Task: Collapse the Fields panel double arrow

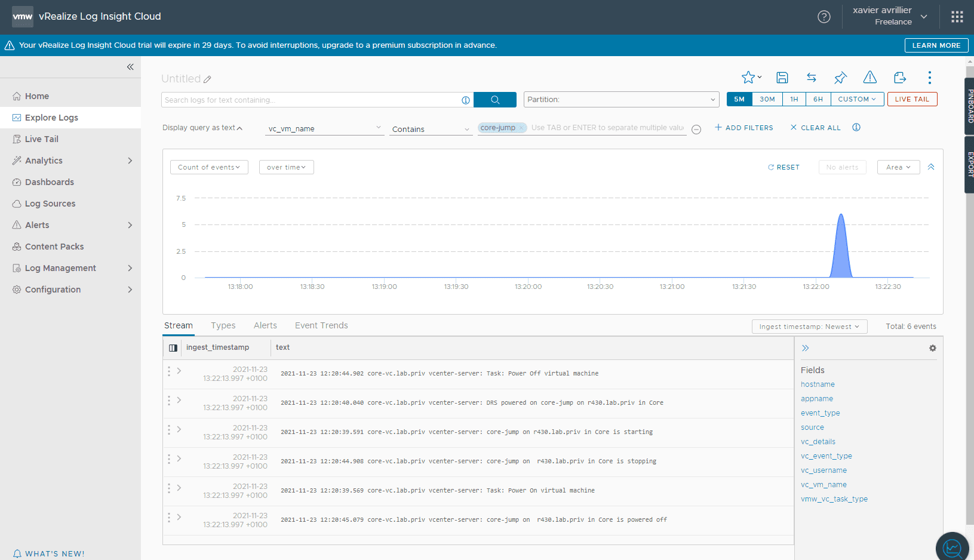Action: click(806, 348)
